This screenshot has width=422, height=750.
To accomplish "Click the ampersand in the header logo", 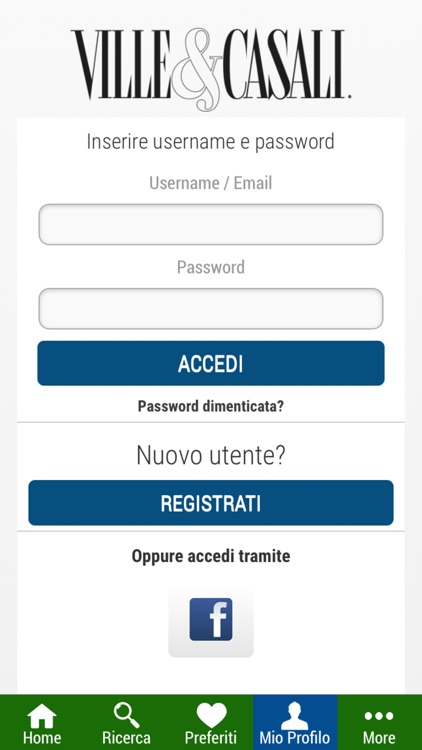I will [198, 69].
